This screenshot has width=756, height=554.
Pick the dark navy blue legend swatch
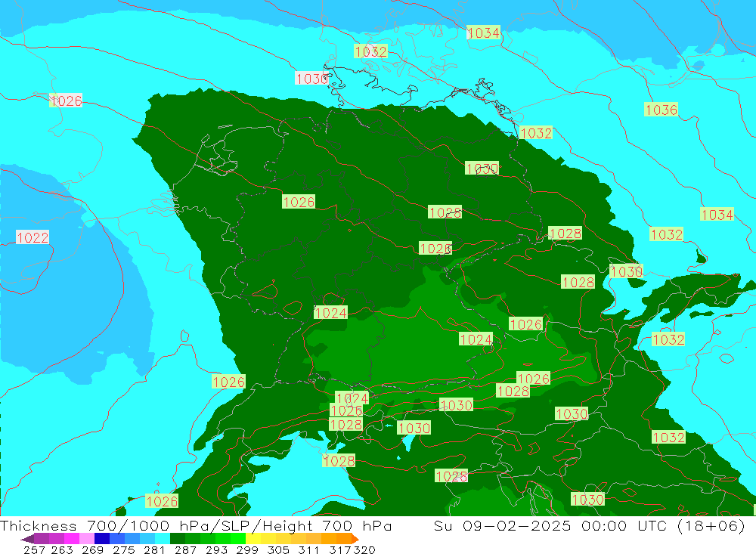click(102, 539)
